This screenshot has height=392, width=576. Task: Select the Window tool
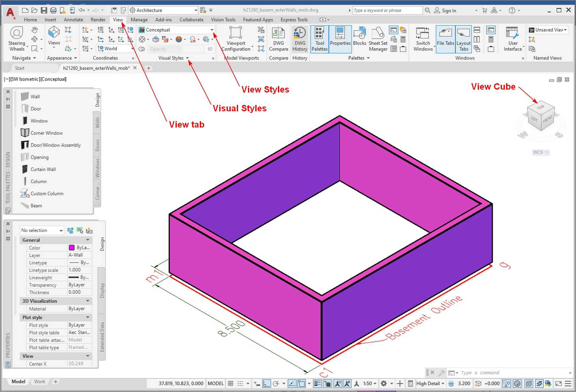pos(34,121)
